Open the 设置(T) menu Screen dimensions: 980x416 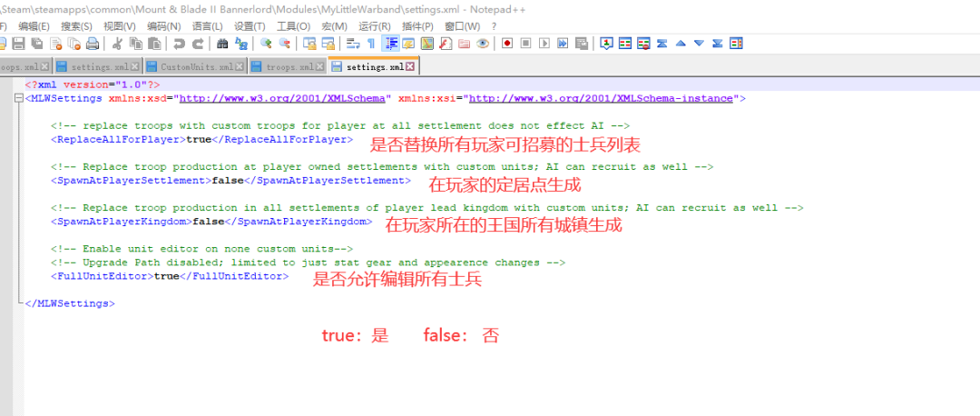click(250, 26)
